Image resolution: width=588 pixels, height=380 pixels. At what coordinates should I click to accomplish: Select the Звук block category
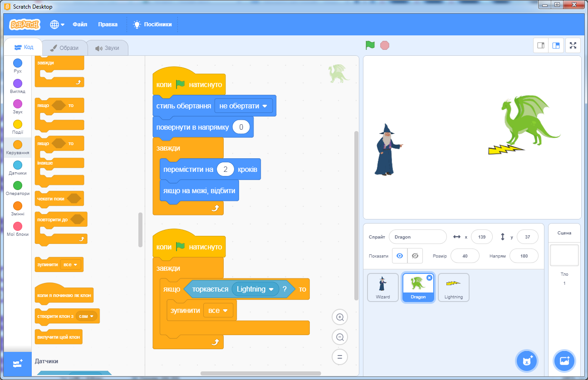tap(18, 107)
